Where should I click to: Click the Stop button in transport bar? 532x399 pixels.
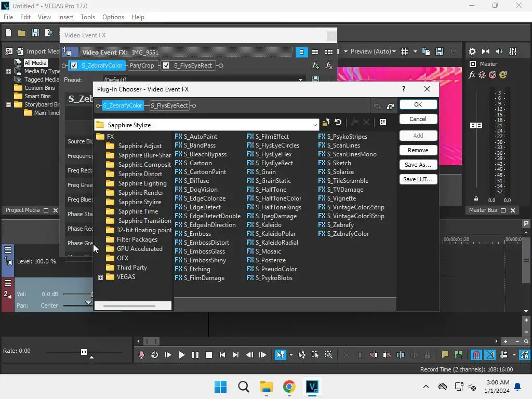click(x=209, y=355)
